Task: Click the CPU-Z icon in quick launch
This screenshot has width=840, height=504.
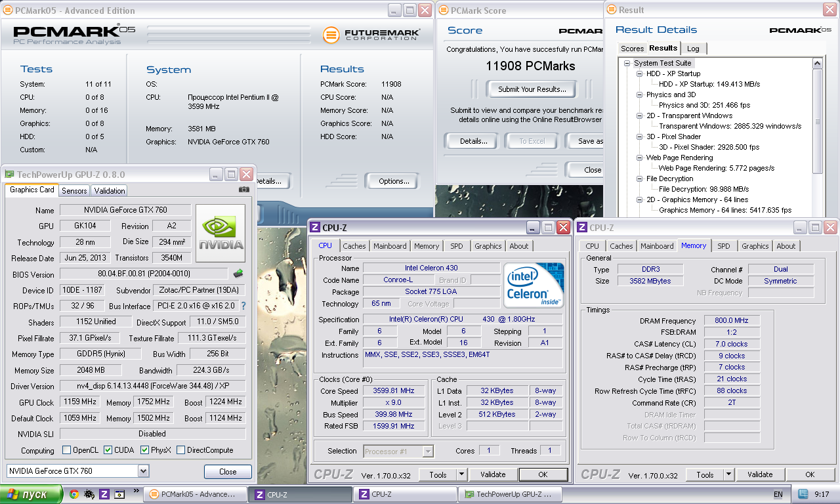Action: 104,494
